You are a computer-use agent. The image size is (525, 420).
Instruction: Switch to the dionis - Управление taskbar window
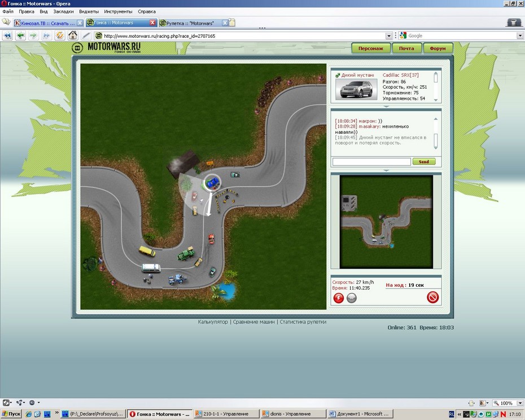(292, 414)
